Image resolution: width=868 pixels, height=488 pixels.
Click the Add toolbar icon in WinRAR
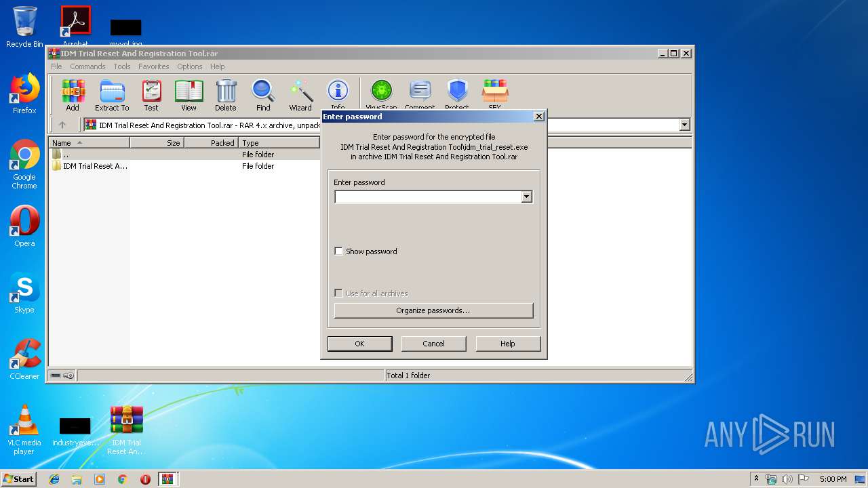click(73, 95)
